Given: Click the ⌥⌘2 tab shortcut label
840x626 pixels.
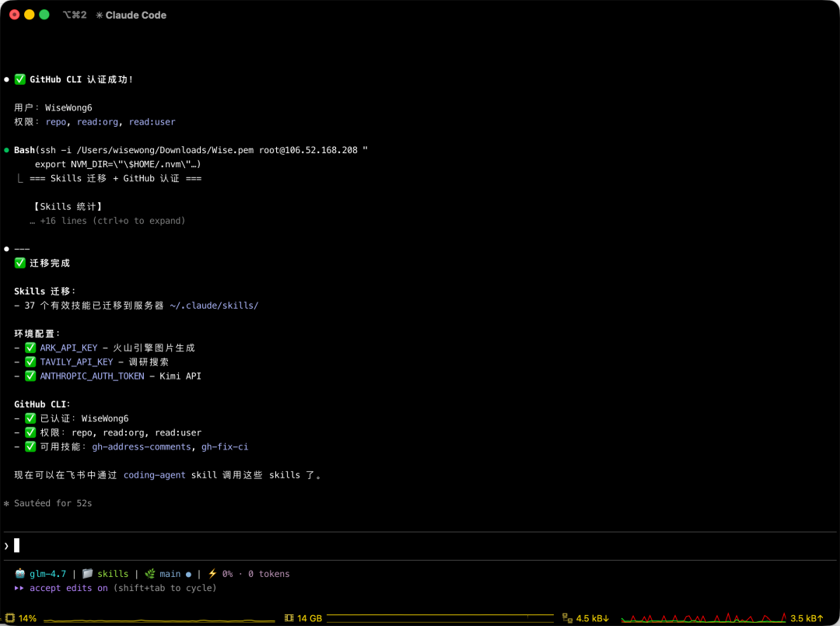Looking at the screenshot, I should click(75, 15).
